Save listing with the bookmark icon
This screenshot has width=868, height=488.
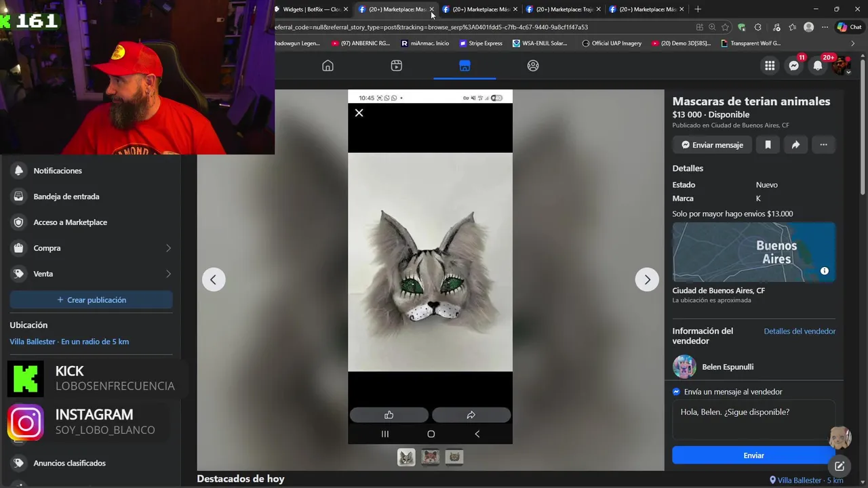click(x=768, y=144)
